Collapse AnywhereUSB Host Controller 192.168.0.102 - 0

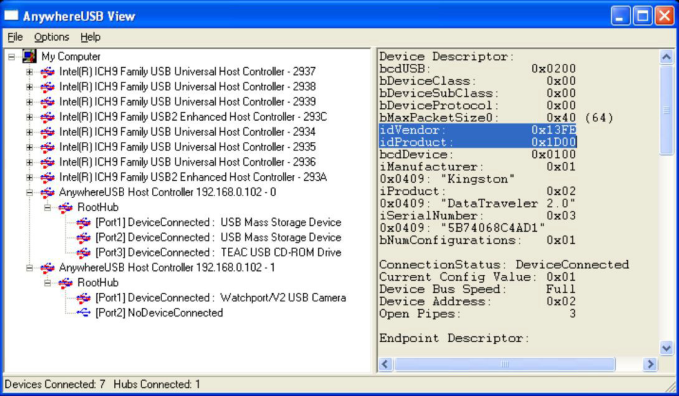[x=29, y=192]
